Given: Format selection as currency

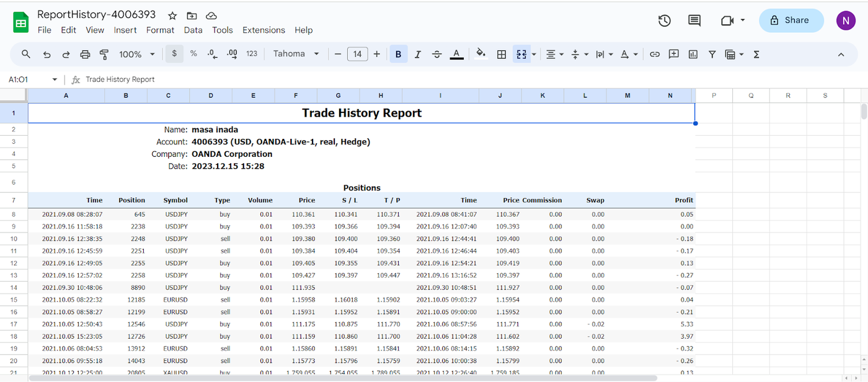Looking at the screenshot, I should click(174, 54).
